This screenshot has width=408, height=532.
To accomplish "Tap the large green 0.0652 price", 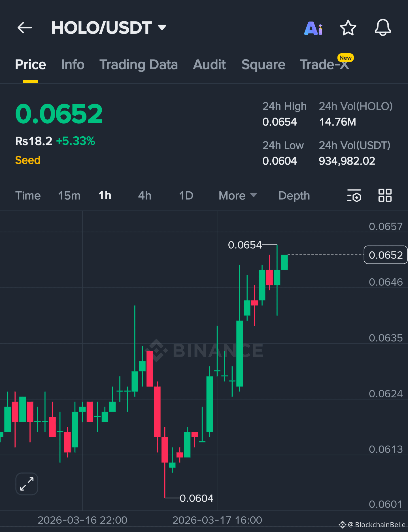I will [x=59, y=114].
